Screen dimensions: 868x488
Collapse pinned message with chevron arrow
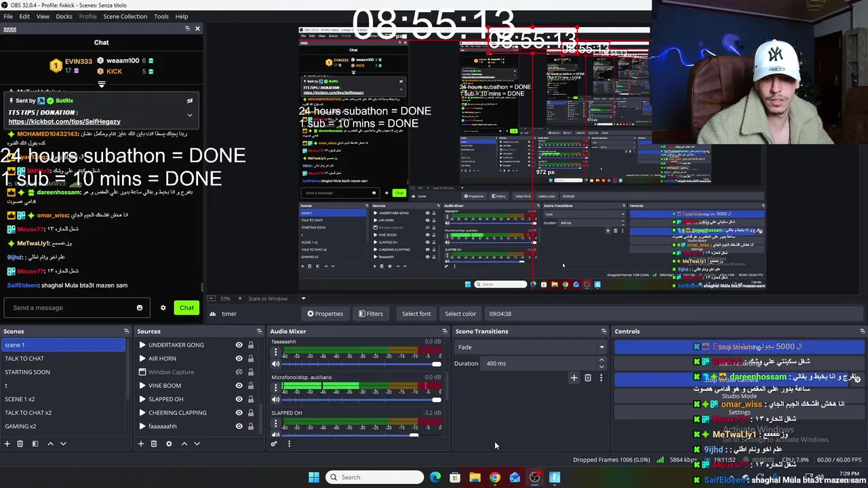[190, 115]
